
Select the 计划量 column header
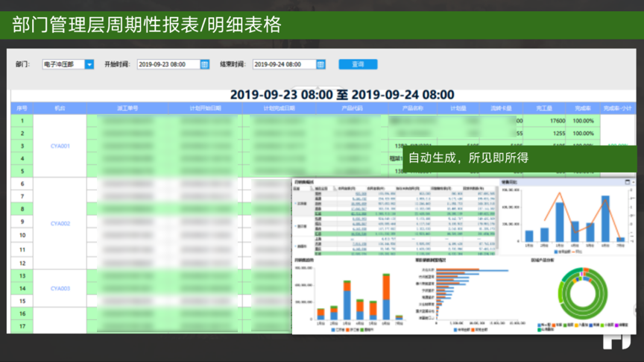(x=458, y=108)
